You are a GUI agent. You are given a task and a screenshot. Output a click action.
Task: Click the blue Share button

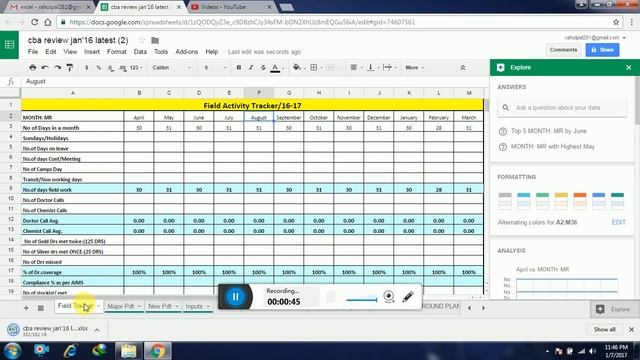602,50
